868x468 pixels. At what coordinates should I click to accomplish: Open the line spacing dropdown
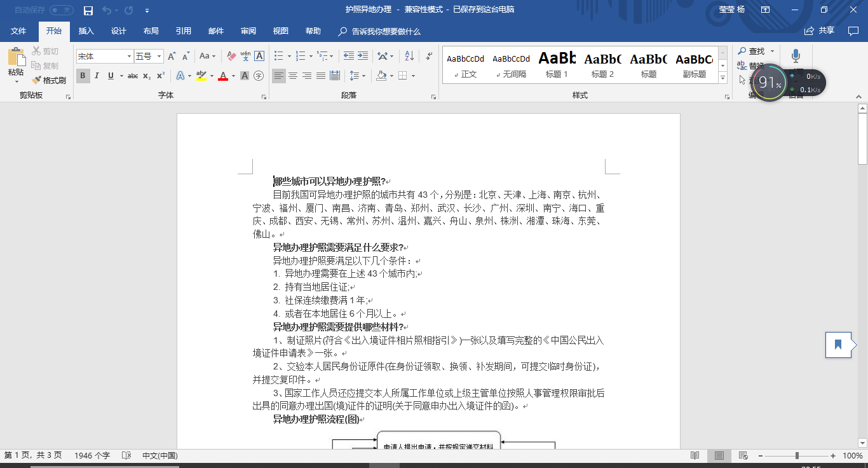click(358, 76)
